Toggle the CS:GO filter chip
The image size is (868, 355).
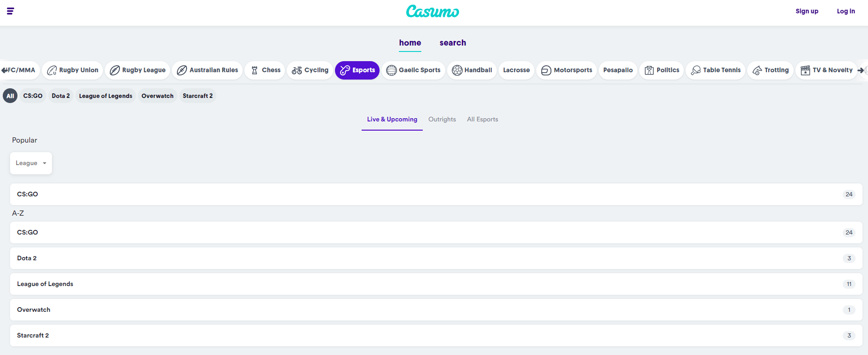pos(33,96)
